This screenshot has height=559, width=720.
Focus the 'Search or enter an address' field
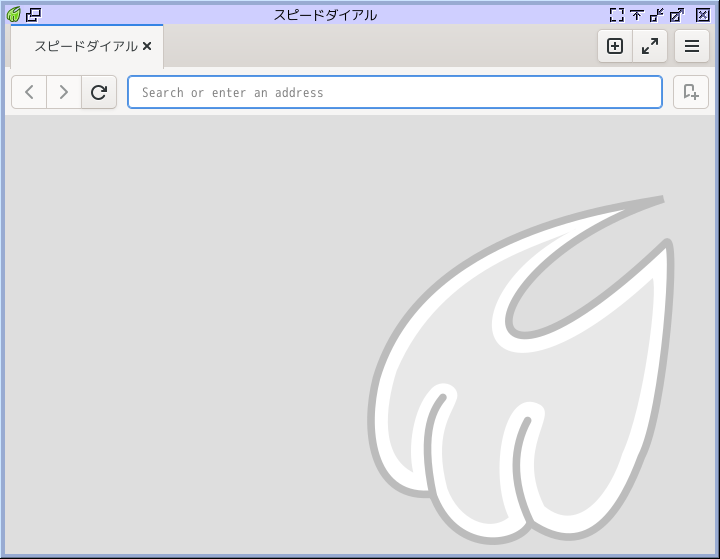click(x=395, y=92)
